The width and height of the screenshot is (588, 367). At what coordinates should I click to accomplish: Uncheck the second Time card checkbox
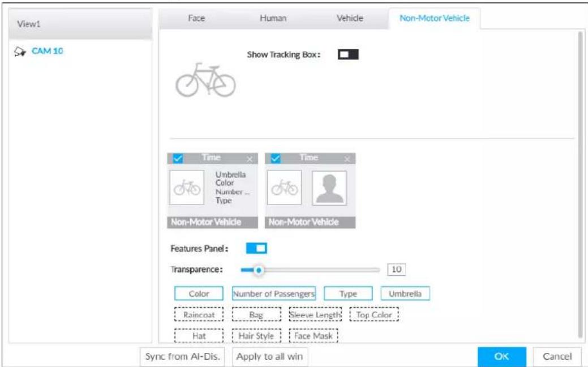click(275, 159)
